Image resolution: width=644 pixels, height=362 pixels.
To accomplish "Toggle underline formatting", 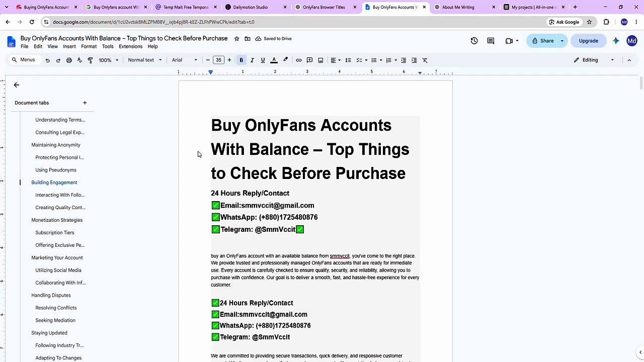I will pos(263,60).
